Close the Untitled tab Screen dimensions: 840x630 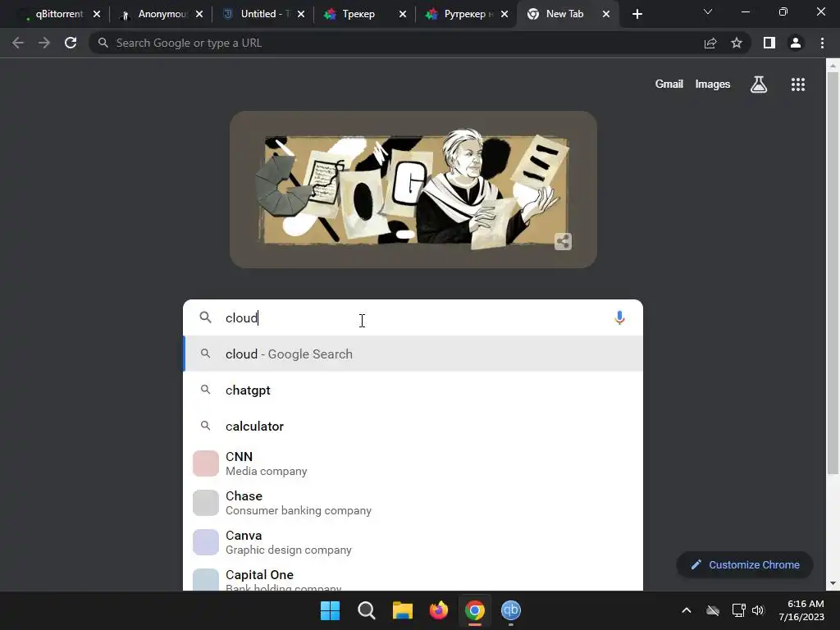(x=301, y=14)
